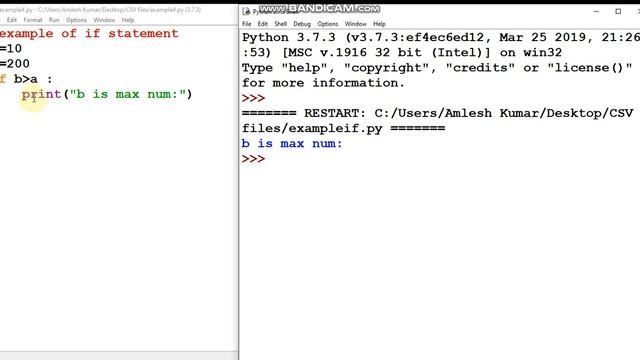Click the string "b is max num:" in editor

(128, 94)
